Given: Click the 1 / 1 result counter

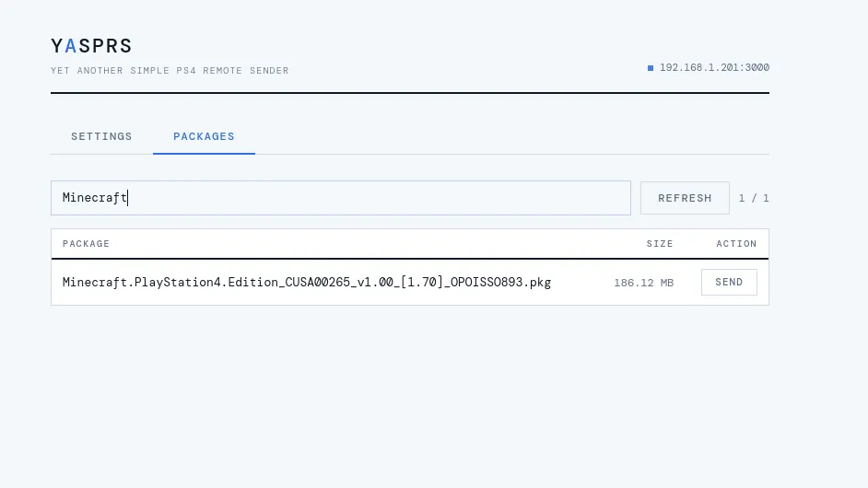Looking at the screenshot, I should 754,198.
